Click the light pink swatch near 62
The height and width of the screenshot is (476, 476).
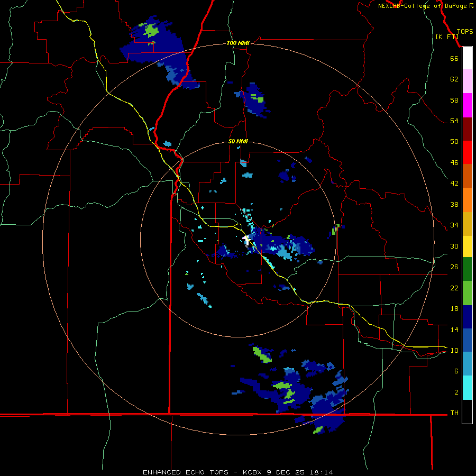(x=467, y=81)
